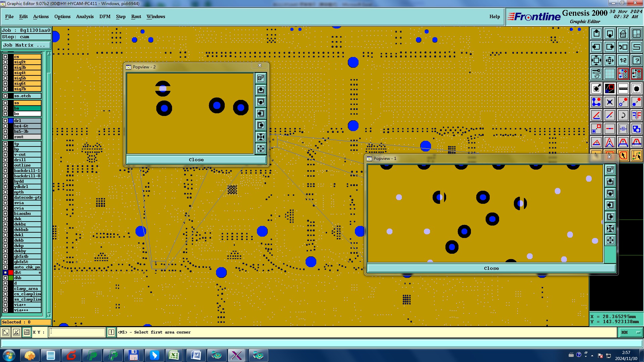Toggle the grid display icon
644x362 pixels.
[x=610, y=73]
